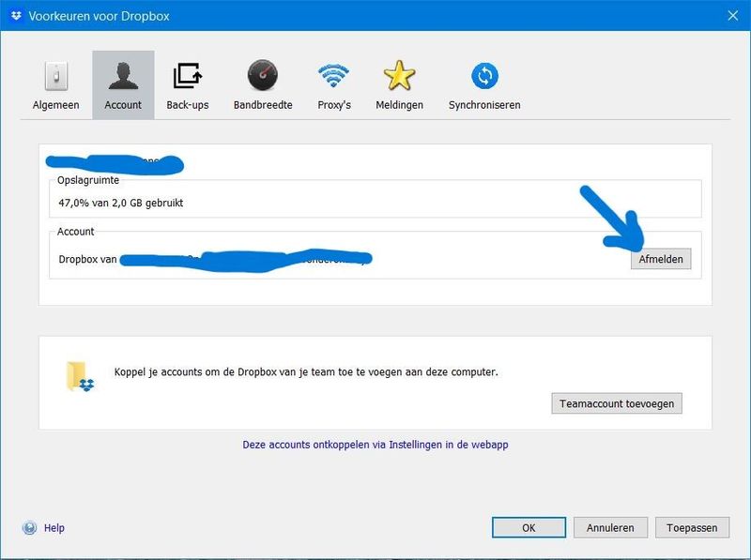Click the Help text link
Viewport: 751px width, 560px height.
[x=54, y=528]
